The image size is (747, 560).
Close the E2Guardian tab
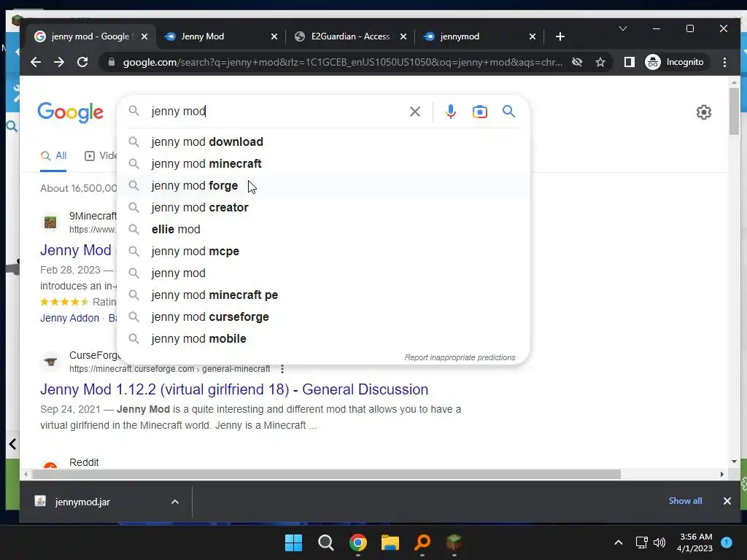pos(403,36)
